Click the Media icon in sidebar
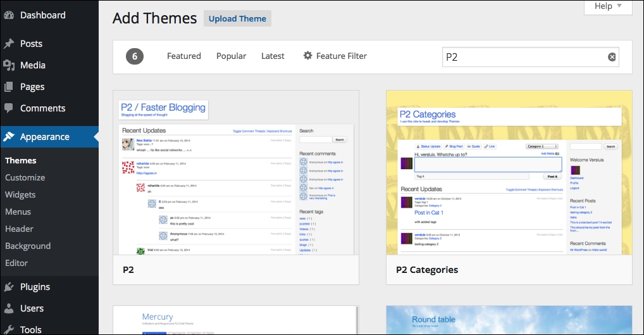Viewport: 644px width, 335px height. click(x=9, y=65)
